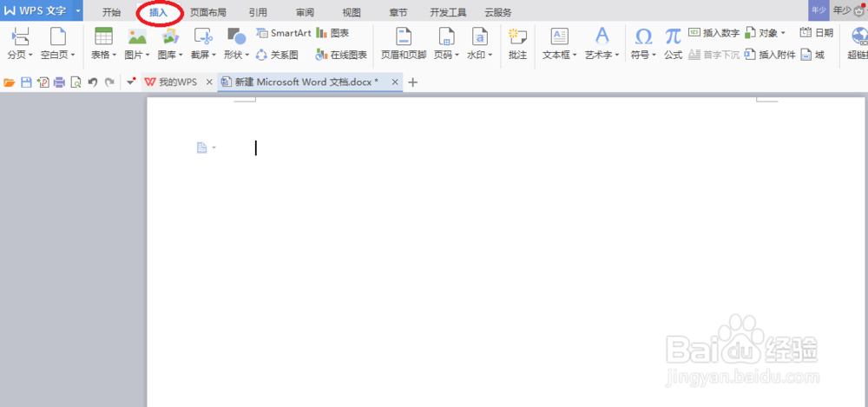Insert SmartArt graphic

284,33
